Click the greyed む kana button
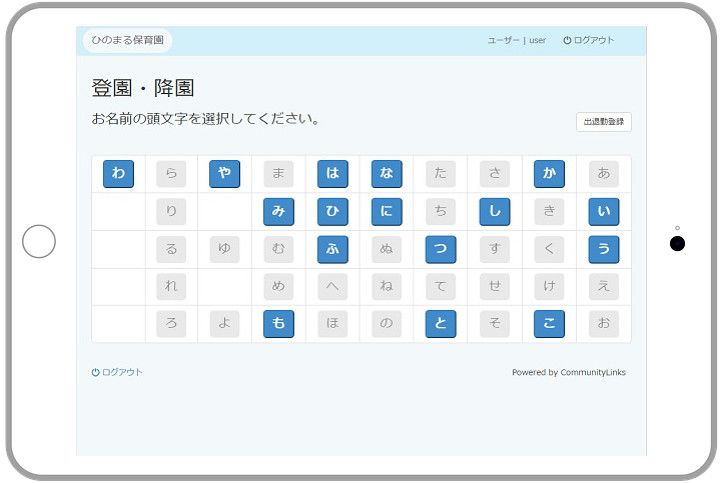720x483 pixels. point(279,249)
